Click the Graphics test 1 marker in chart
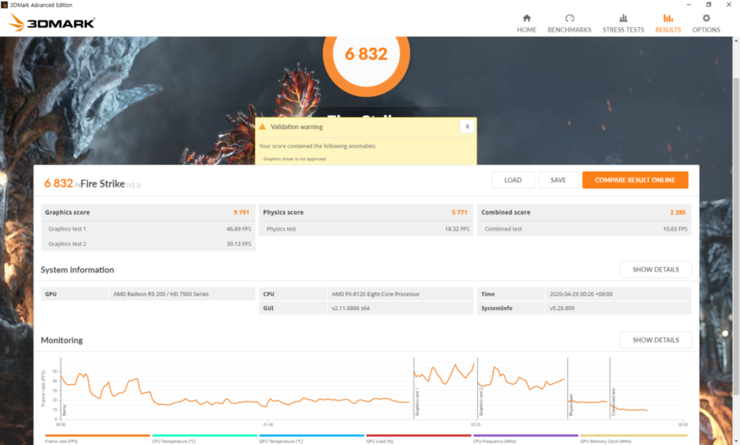 (x=417, y=402)
